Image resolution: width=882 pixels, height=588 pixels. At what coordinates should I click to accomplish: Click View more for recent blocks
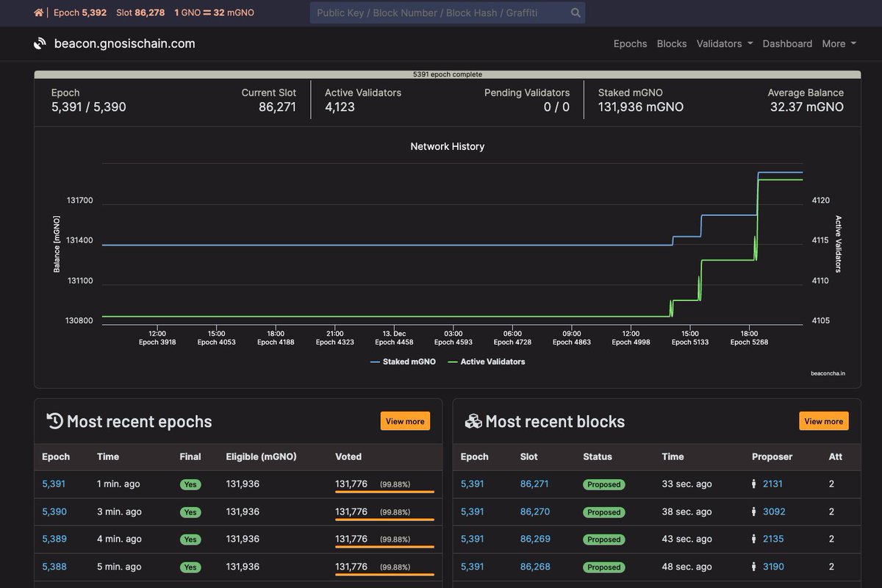pos(823,421)
